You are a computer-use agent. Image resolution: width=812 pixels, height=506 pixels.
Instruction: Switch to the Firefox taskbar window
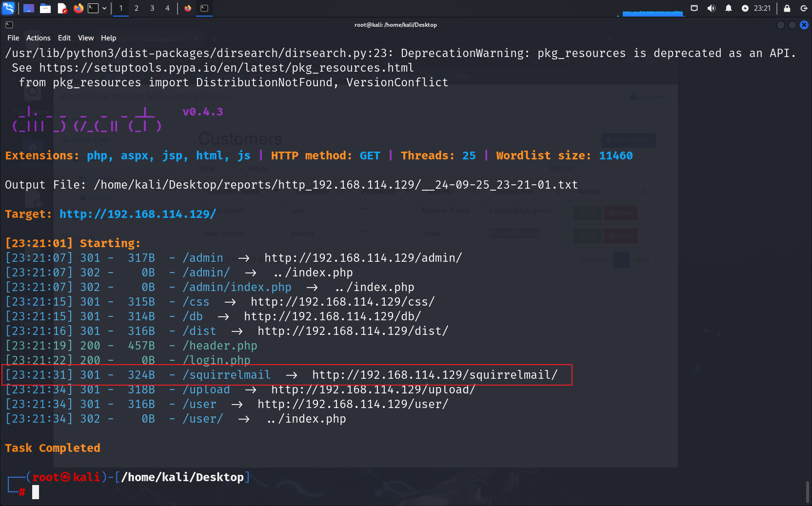pyautogui.click(x=188, y=8)
